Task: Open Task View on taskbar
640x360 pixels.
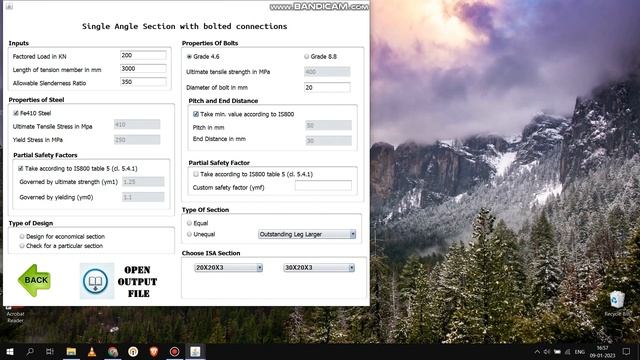Action: (50, 351)
